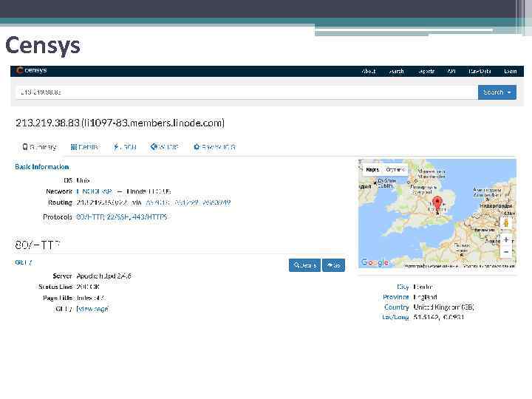
Task: Open the Reports item in navbar
Action: coord(426,71)
